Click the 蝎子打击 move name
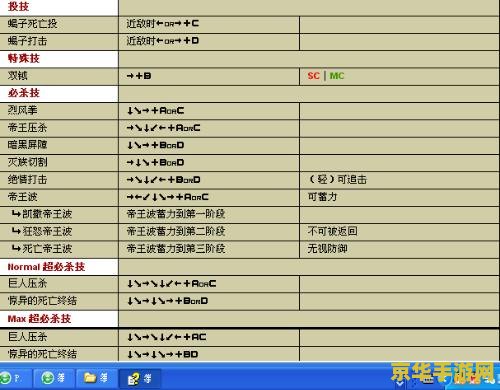Image resolution: width=500 pixels, height=390 pixels. pyautogui.click(x=27, y=41)
